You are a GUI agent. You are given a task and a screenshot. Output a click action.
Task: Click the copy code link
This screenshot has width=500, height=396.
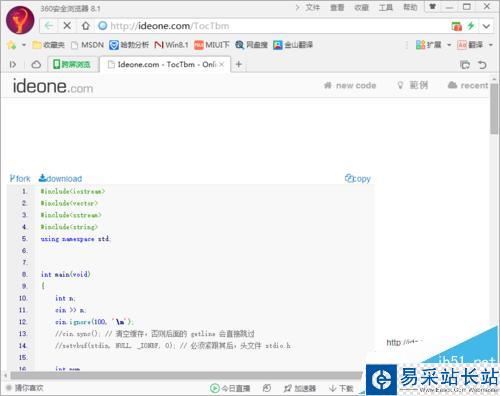tap(358, 179)
